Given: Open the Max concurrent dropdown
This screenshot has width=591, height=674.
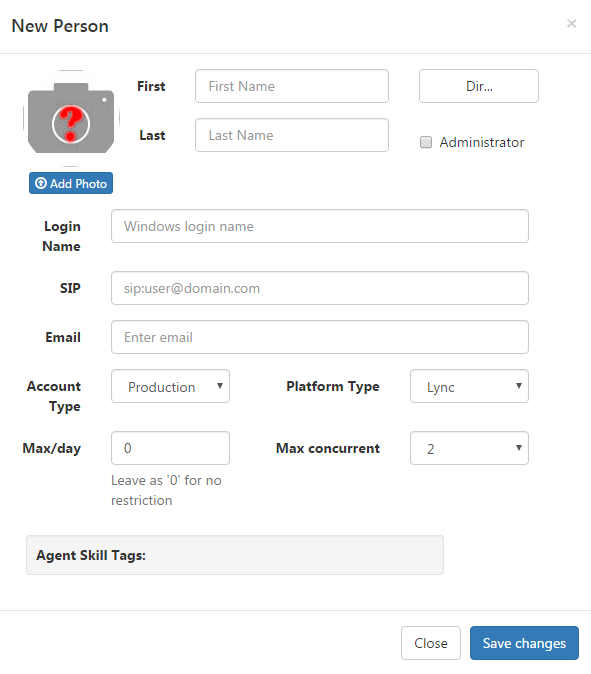Looking at the screenshot, I should (469, 448).
